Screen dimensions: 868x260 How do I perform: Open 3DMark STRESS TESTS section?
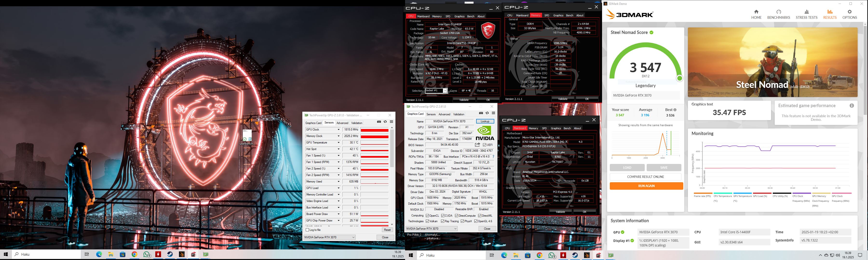(x=806, y=14)
